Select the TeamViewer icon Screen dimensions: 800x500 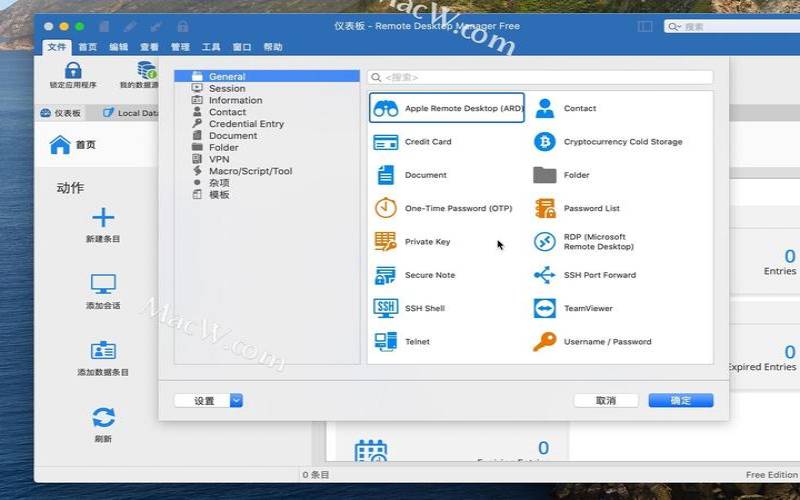(544, 308)
